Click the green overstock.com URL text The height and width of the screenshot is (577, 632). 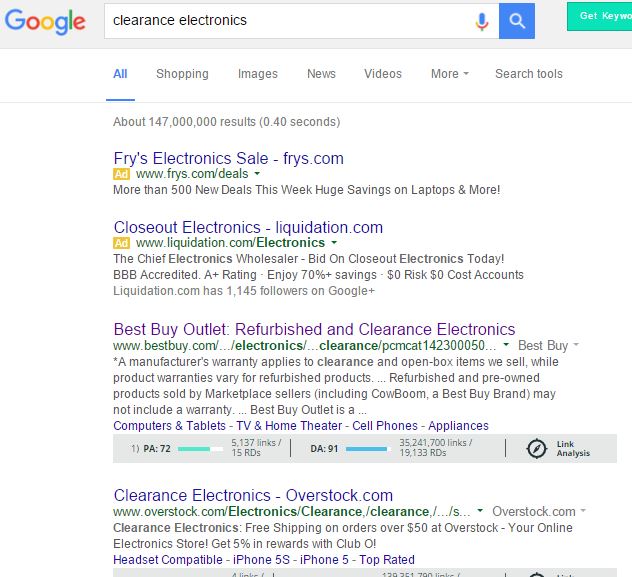[x=291, y=512]
